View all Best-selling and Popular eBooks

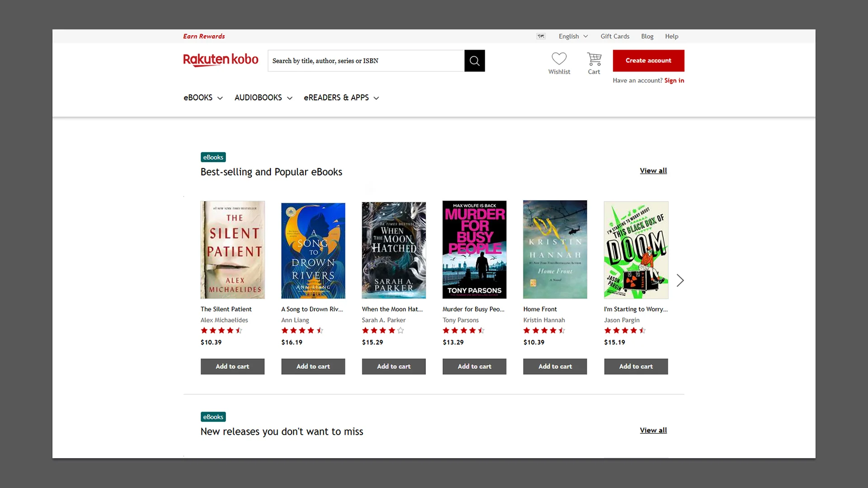point(653,171)
